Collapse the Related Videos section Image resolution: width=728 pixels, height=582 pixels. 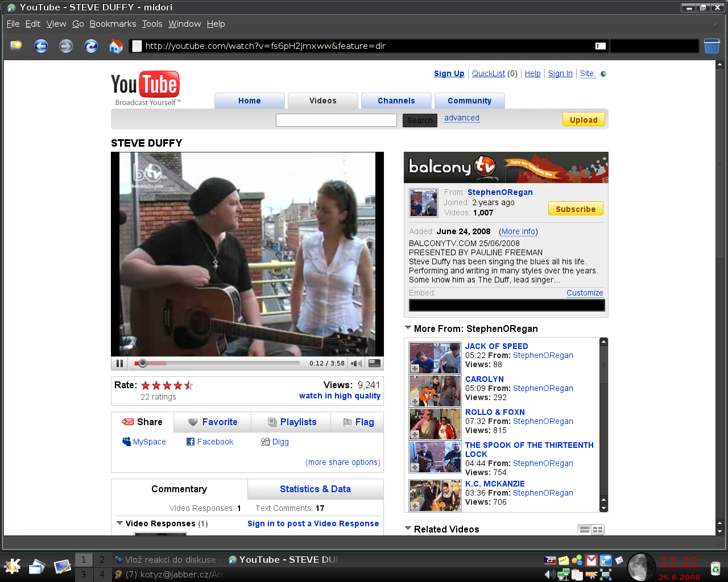click(408, 529)
